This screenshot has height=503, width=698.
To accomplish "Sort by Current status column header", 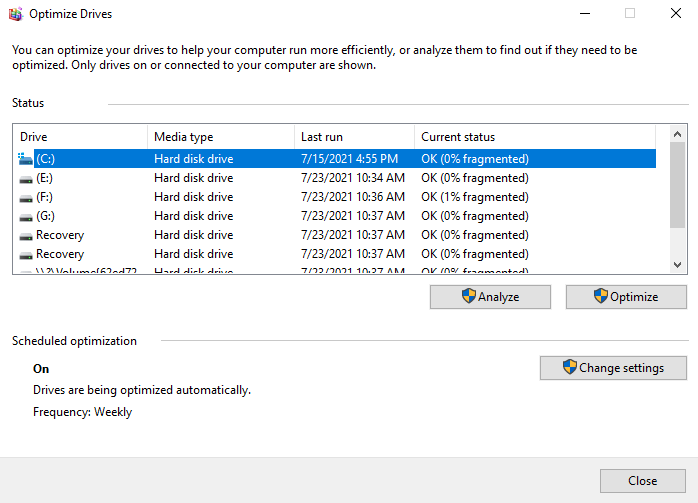I will click(x=535, y=137).
